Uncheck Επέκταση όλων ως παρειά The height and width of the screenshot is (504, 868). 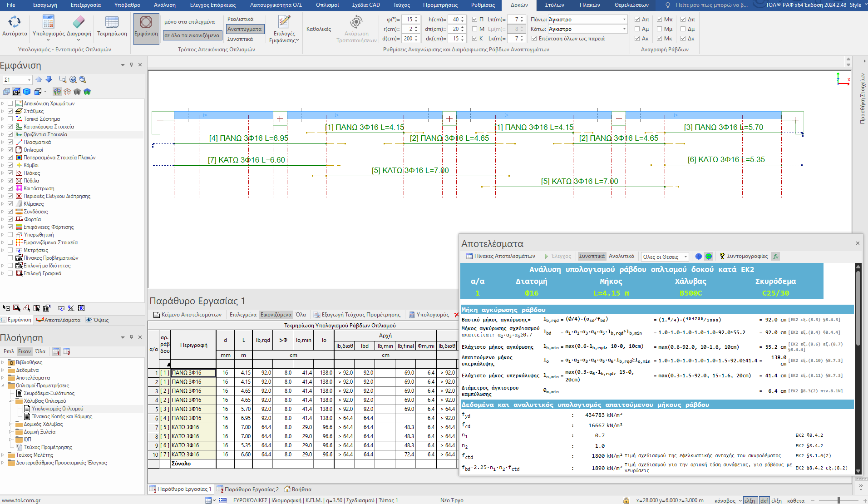(534, 39)
